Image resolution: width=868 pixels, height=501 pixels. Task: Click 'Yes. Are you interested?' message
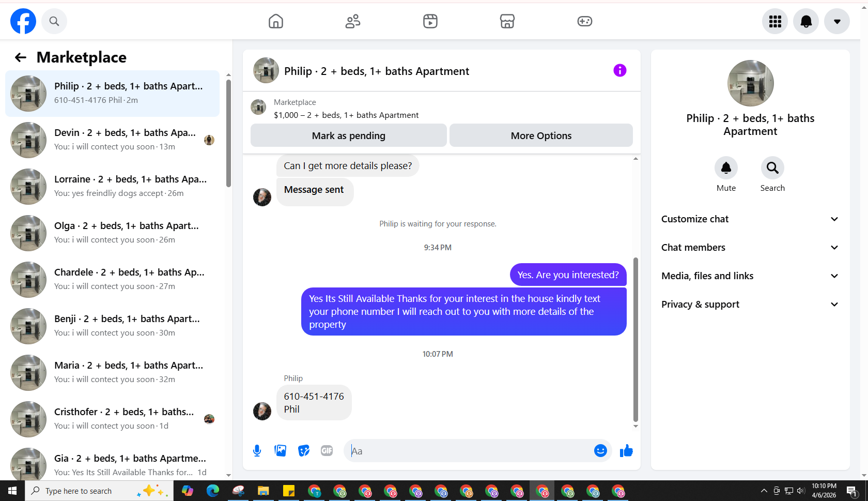click(568, 275)
